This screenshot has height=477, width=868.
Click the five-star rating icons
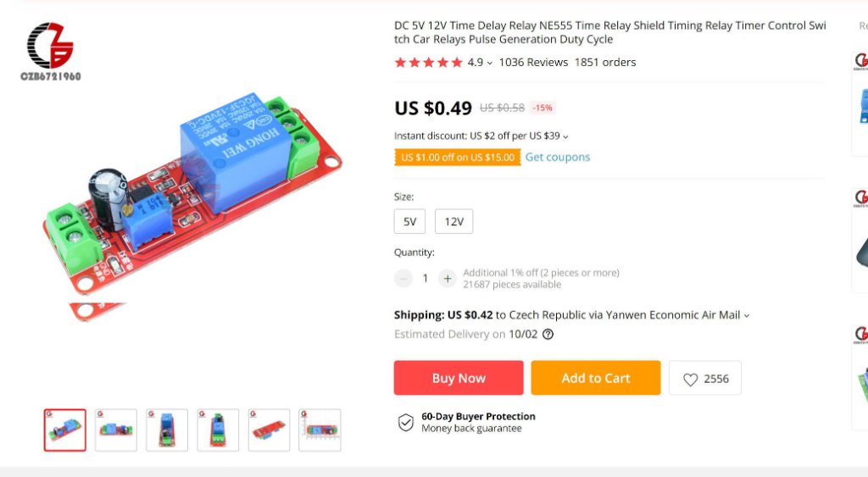pyautogui.click(x=428, y=63)
